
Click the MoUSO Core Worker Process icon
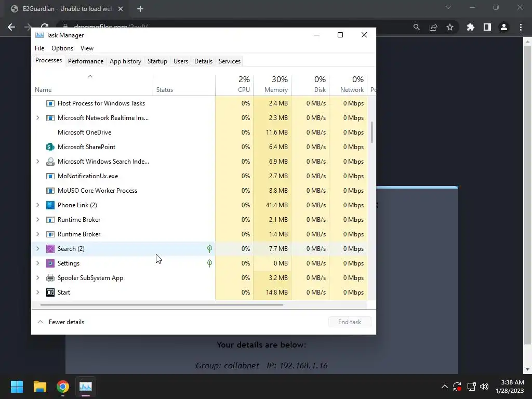(x=50, y=191)
